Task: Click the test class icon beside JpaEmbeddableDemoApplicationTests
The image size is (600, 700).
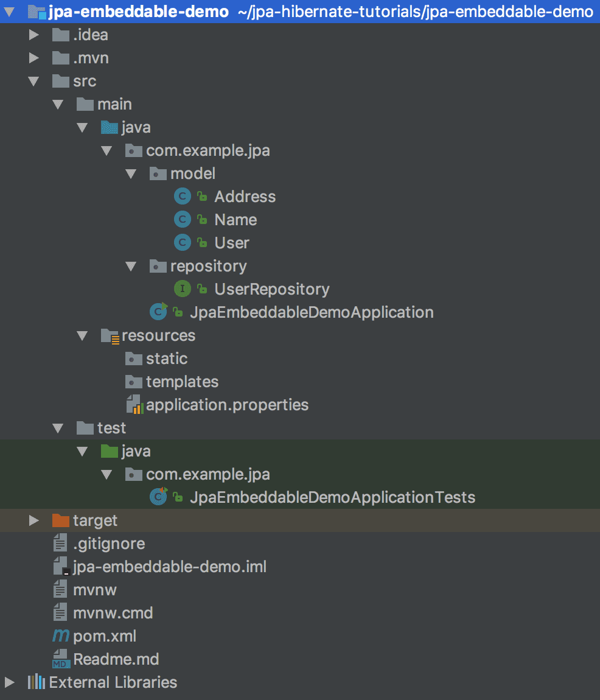Action: click(x=158, y=497)
